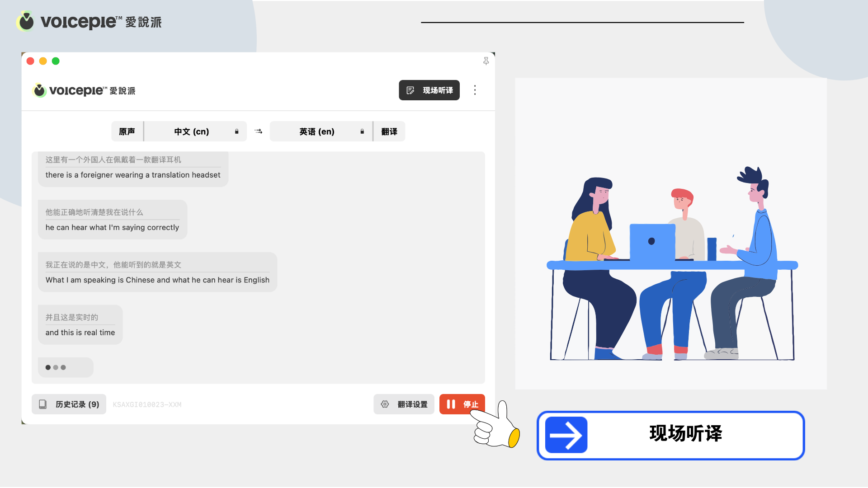Select the 翻译 translation tab
This screenshot has width=868, height=488.
389,131
